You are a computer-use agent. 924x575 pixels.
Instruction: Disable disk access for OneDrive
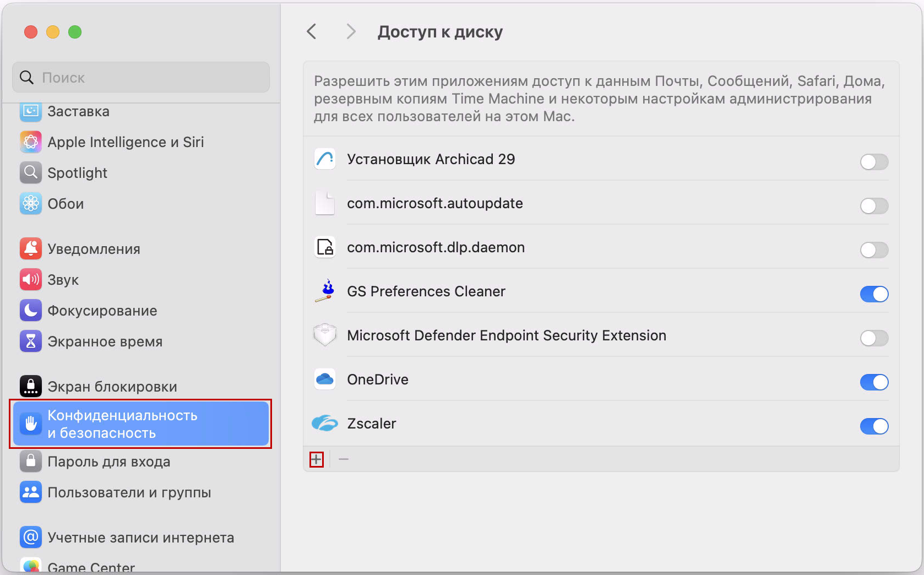pyautogui.click(x=874, y=382)
